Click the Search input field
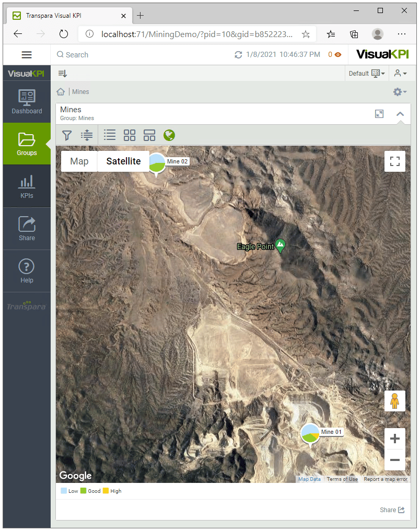 click(x=141, y=55)
